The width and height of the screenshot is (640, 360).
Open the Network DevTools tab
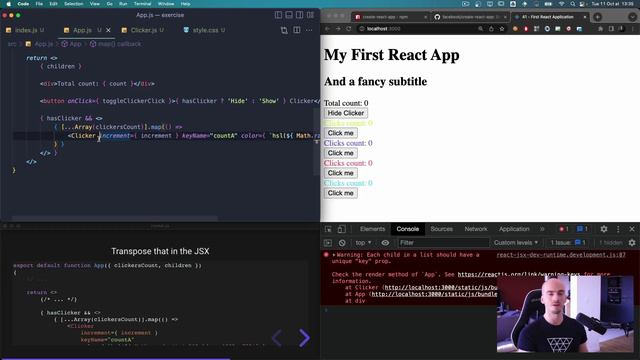click(476, 229)
